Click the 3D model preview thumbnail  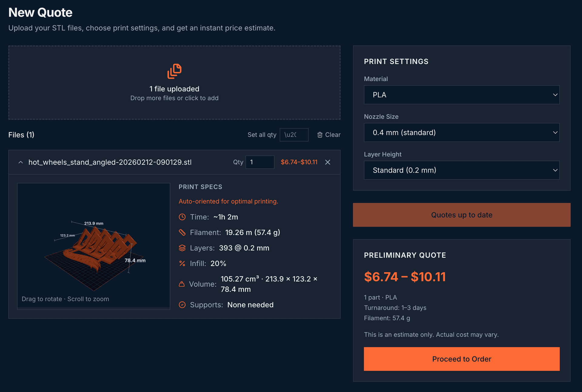coord(94,246)
